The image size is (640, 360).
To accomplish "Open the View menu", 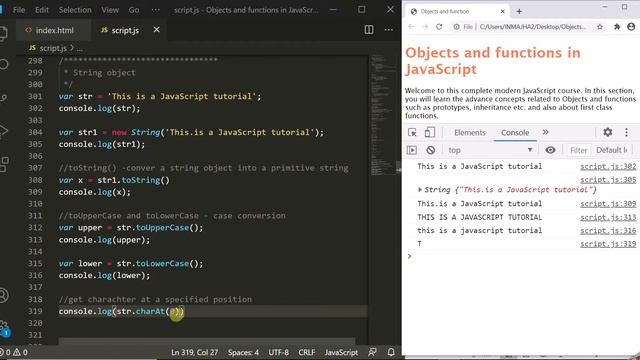I will [110, 10].
